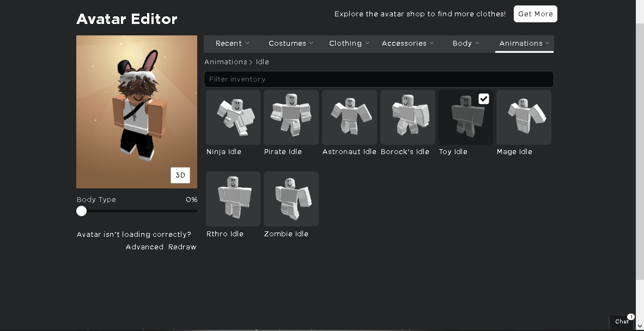Click the Filter inventory search field
The image size is (644, 331).
coord(379,79)
